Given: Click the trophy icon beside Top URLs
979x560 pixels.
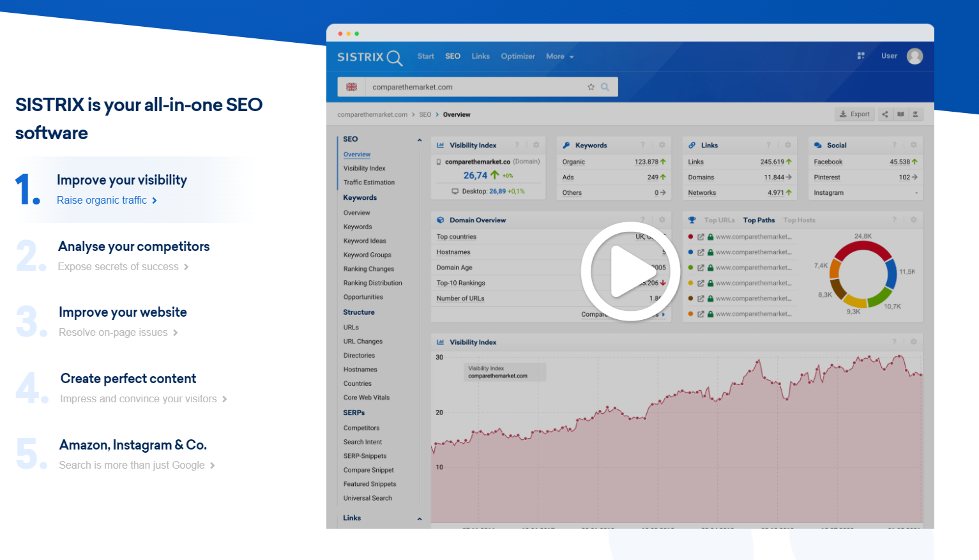Looking at the screenshot, I should point(692,220).
